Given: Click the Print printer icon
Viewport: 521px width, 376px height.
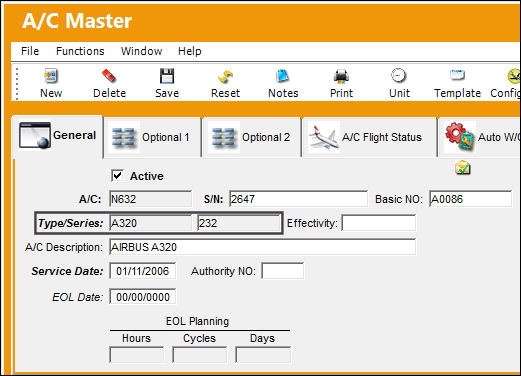Looking at the screenshot, I should (x=341, y=76).
